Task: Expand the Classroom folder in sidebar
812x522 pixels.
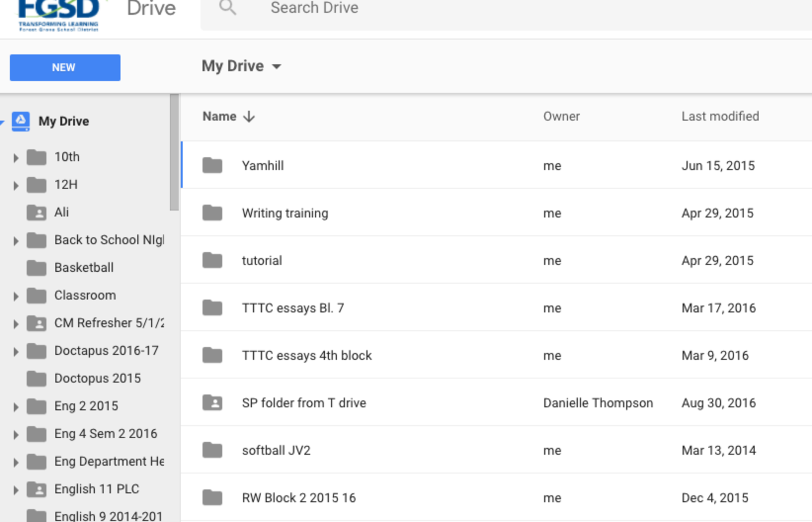Action: coord(15,296)
